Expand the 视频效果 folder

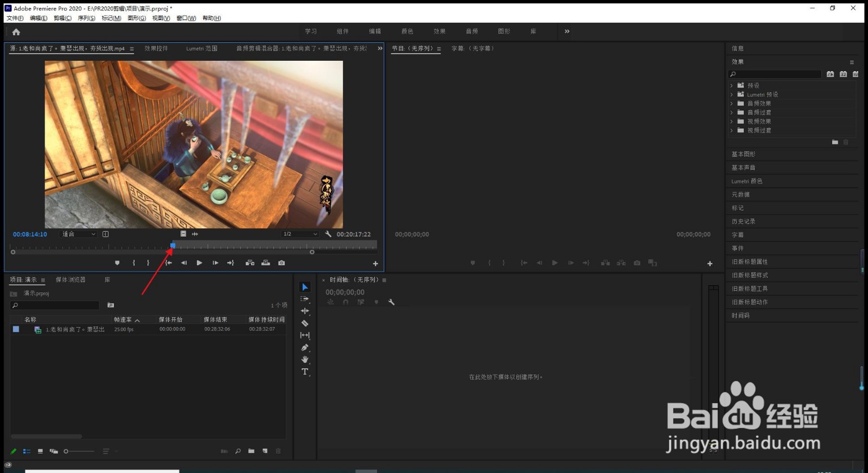(x=731, y=122)
